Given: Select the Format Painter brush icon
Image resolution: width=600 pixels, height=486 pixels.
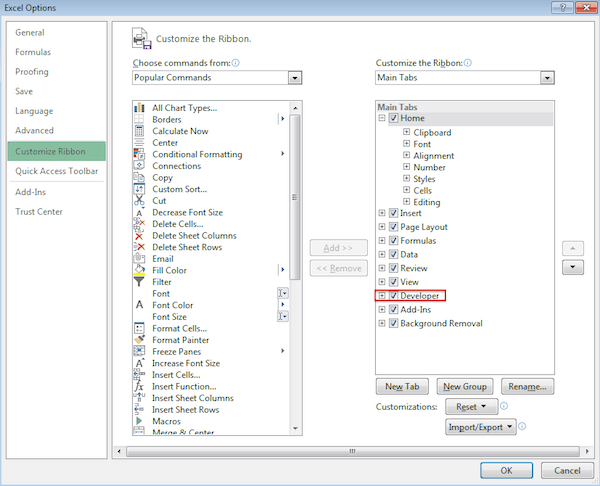Looking at the screenshot, I should coord(140,340).
